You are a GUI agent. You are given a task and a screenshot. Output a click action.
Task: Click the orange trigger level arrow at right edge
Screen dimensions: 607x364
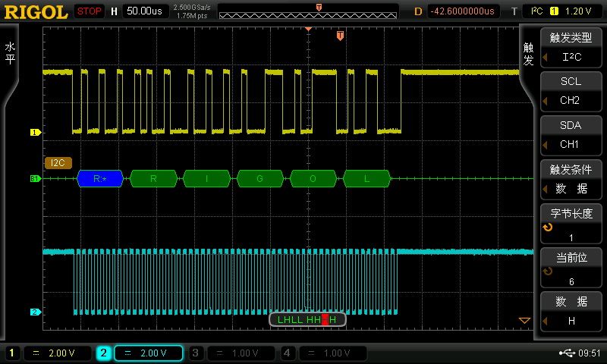[524, 321]
